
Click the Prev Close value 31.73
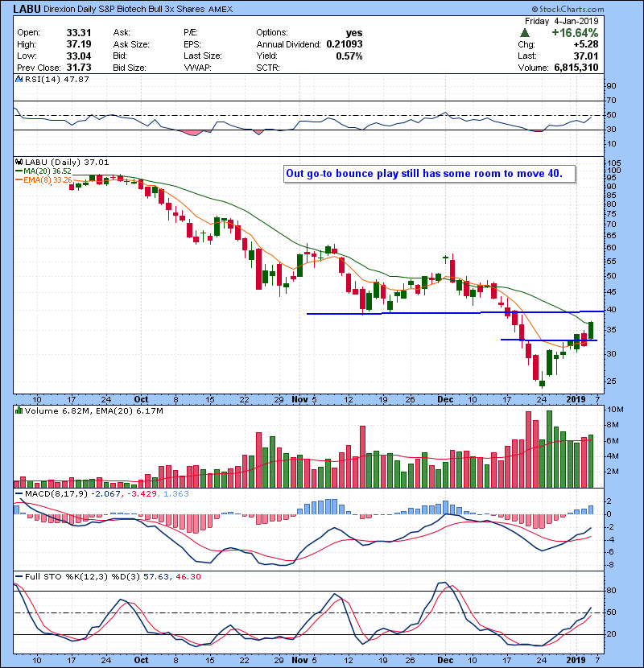coord(79,68)
